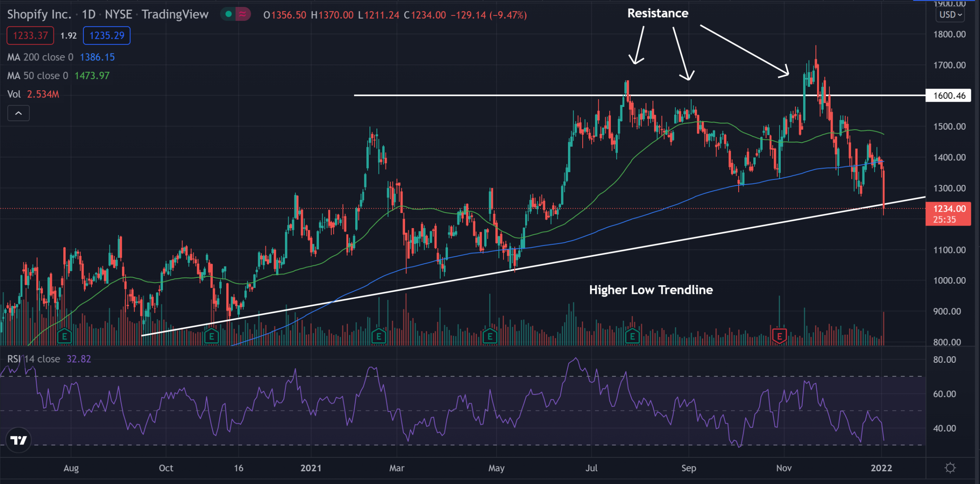Click the 1.92 spread value
The image size is (980, 484).
(x=69, y=36)
